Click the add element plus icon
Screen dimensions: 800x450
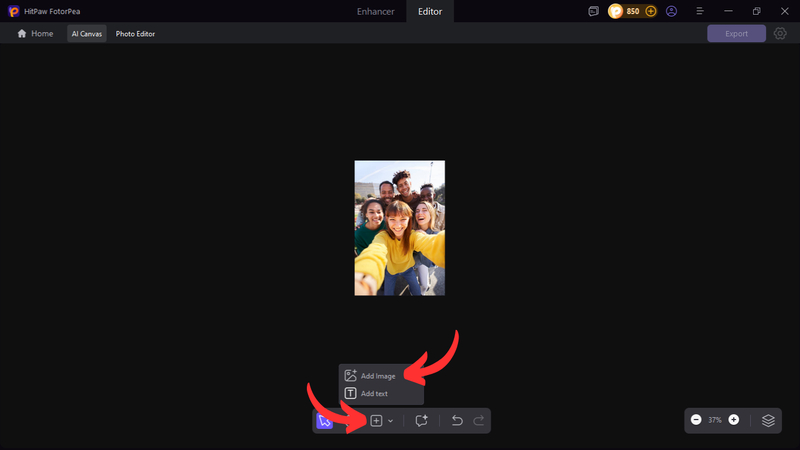coord(376,421)
